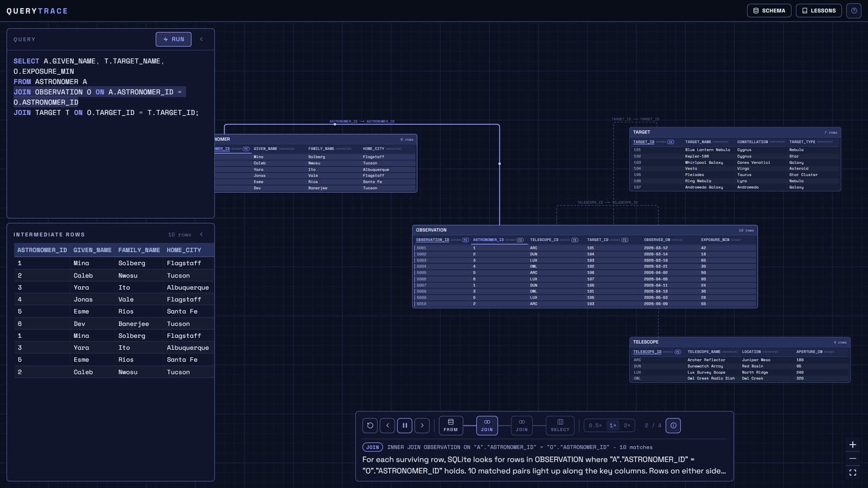Jump to the second JOIN stage

click(x=521, y=426)
